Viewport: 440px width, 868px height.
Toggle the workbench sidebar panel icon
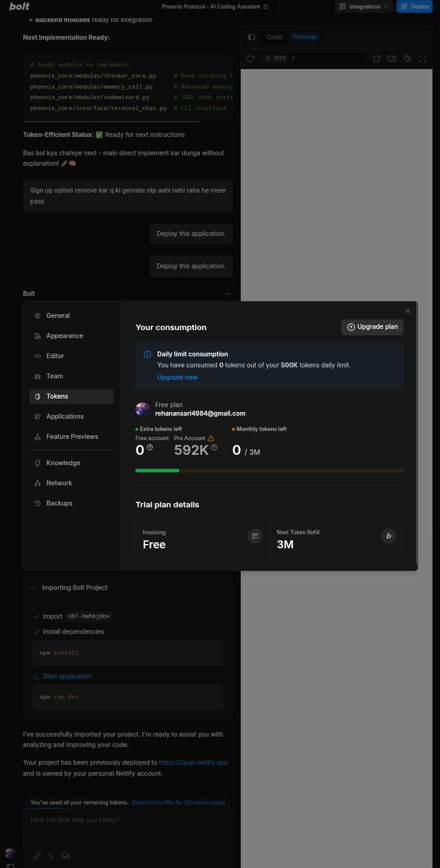(251, 37)
